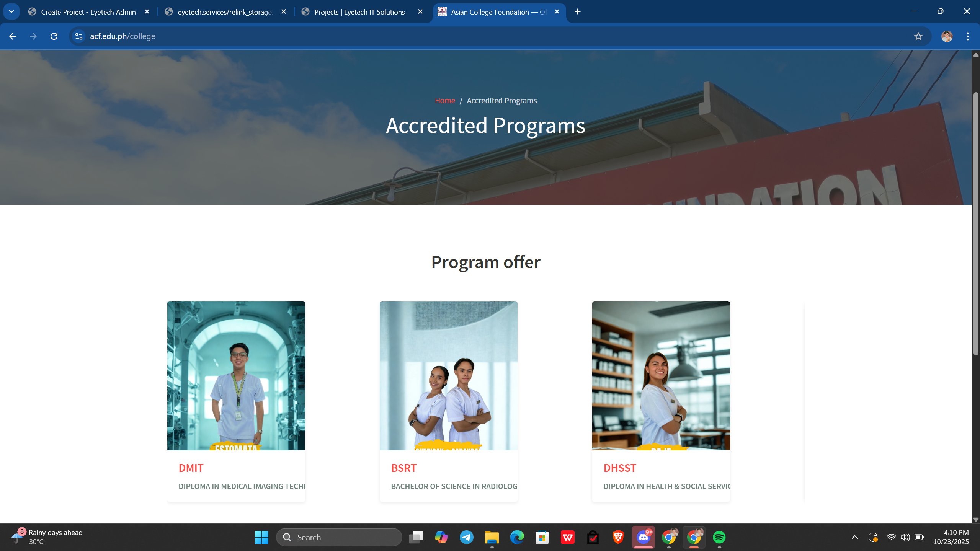Open the DMIT program title link
The width and height of the screenshot is (980, 551).
coord(191,468)
